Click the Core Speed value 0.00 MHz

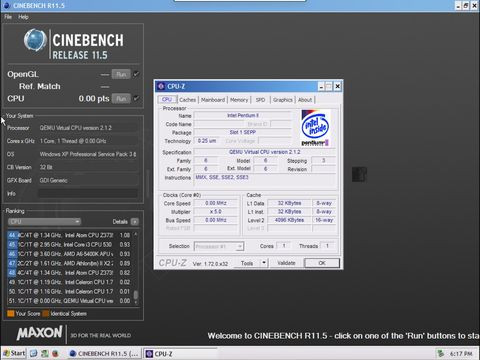(x=216, y=203)
